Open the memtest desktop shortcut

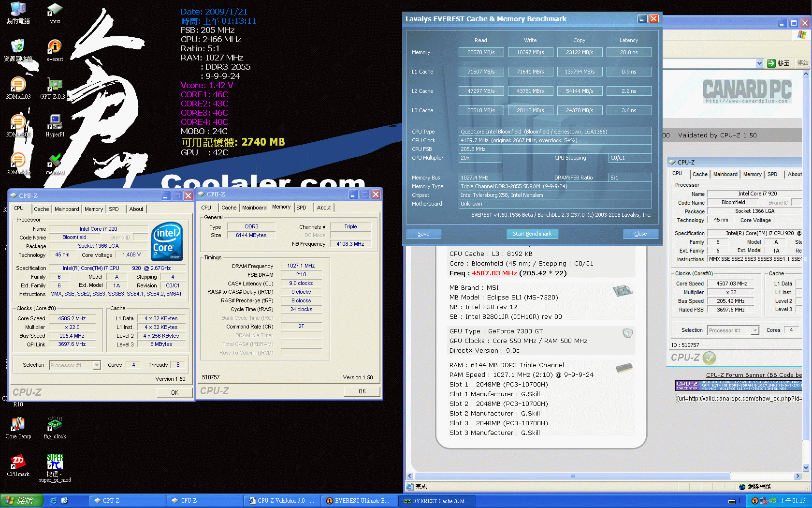[x=55, y=164]
